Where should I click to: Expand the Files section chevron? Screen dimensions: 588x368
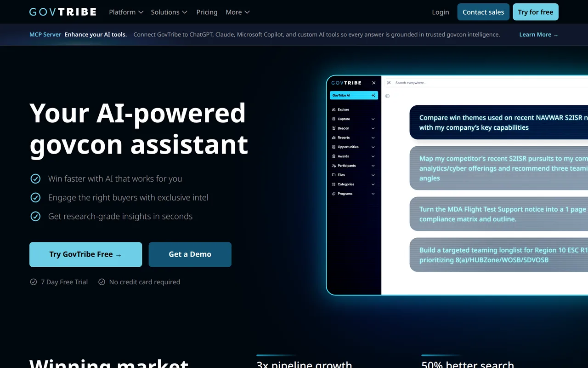373,175
